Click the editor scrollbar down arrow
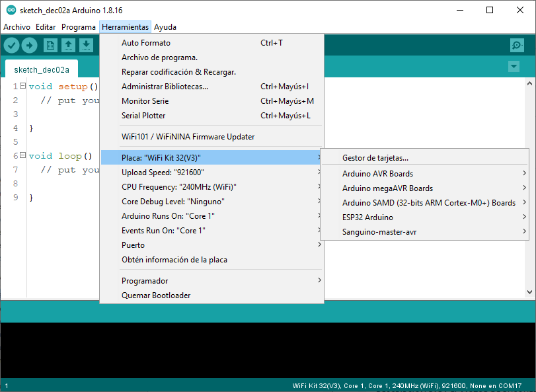 pos(529,292)
